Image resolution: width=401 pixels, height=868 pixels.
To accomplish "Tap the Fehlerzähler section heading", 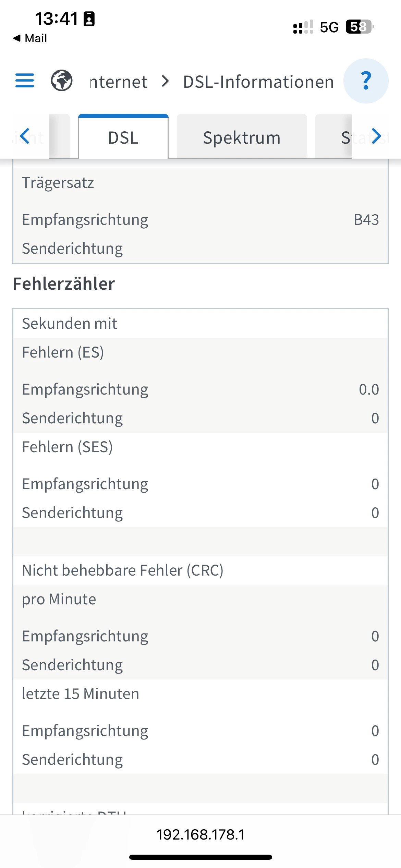I will [x=64, y=284].
